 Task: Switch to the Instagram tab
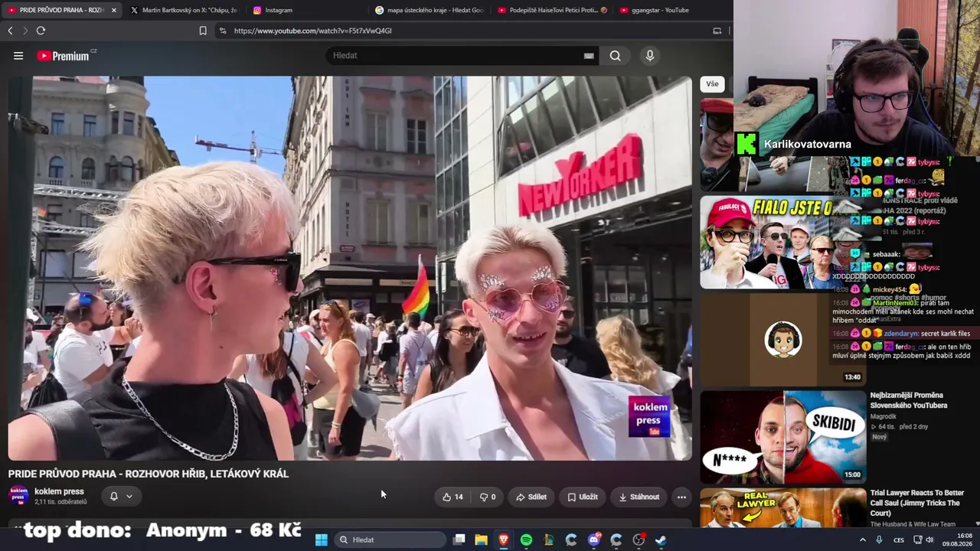tap(306, 10)
